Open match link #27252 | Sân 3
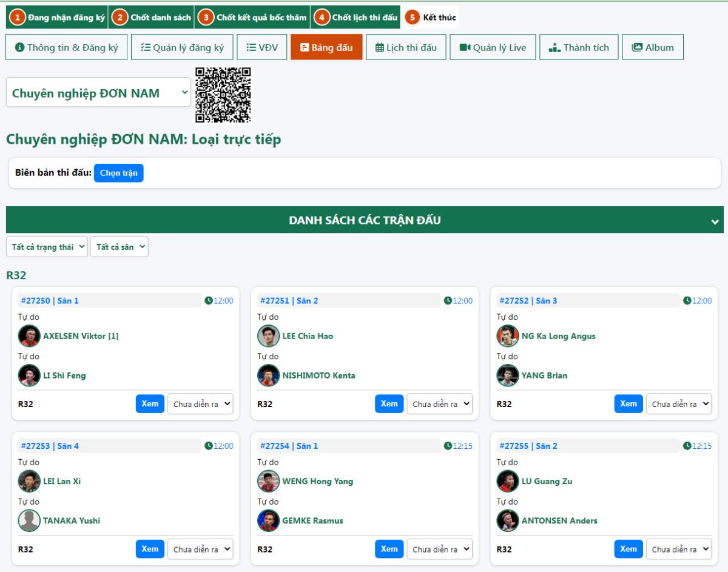The height and width of the screenshot is (572, 728). 528,301
